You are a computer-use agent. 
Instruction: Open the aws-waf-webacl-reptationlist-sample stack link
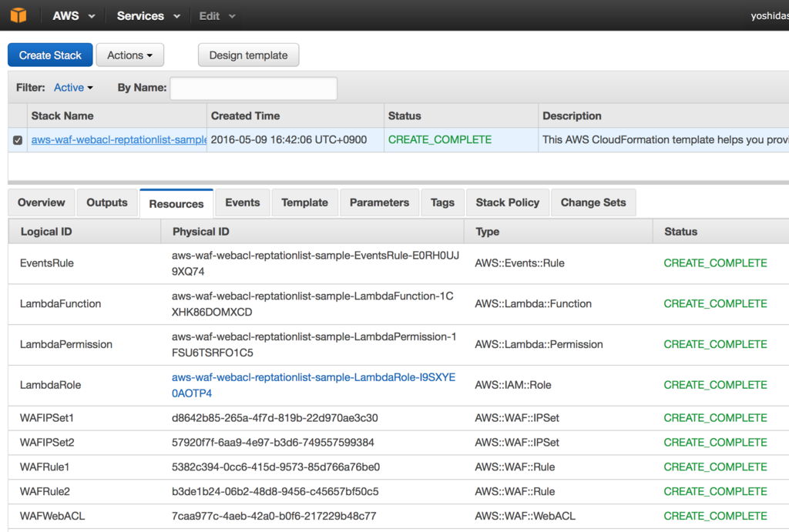point(119,140)
